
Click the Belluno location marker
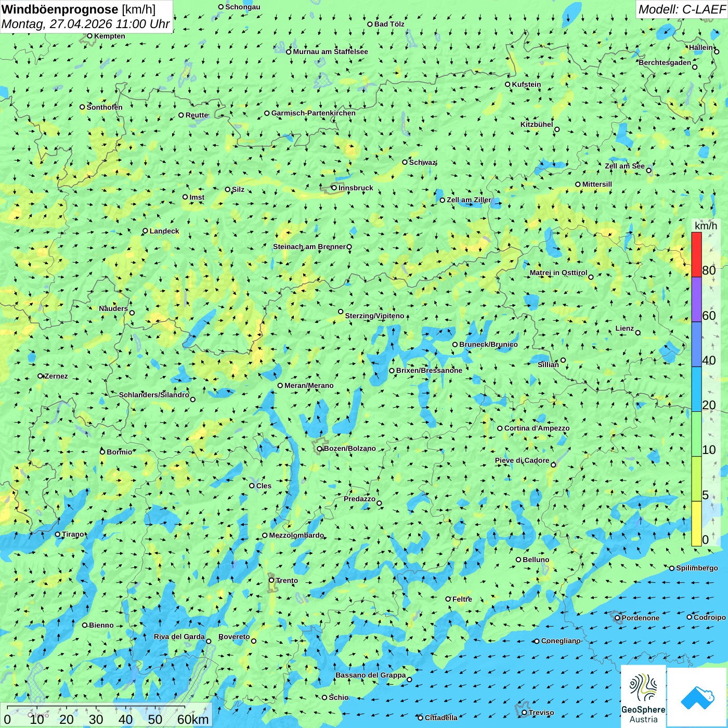point(518,560)
